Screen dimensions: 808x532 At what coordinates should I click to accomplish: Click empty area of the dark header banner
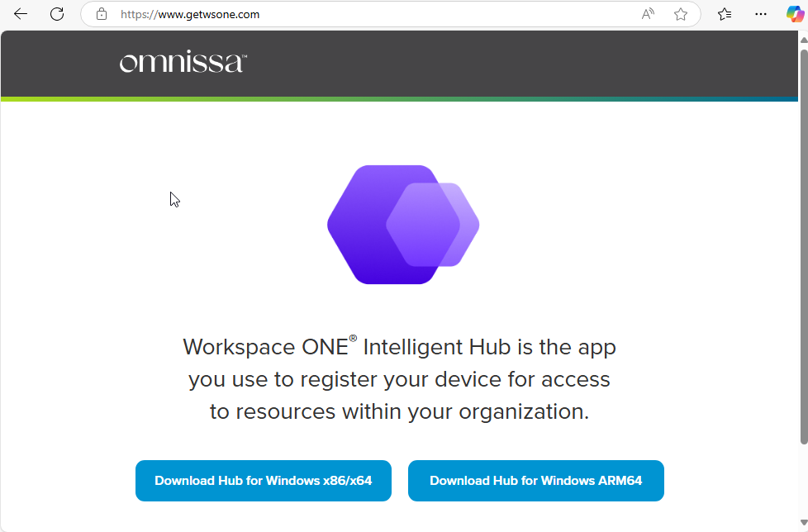coord(496,64)
